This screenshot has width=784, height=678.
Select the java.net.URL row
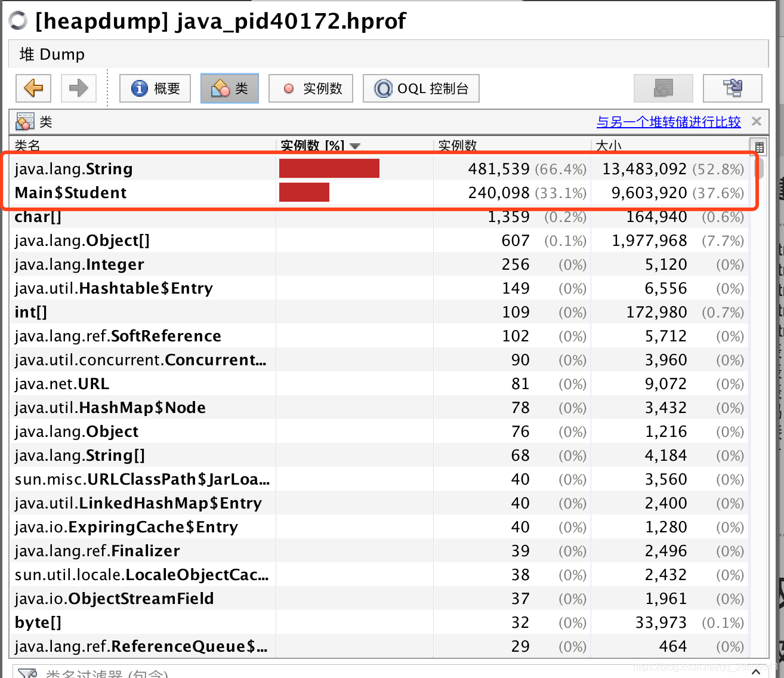379,384
